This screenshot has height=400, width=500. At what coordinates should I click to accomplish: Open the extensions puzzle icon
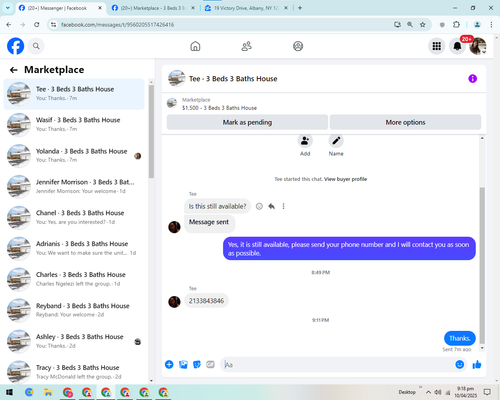(x=456, y=25)
